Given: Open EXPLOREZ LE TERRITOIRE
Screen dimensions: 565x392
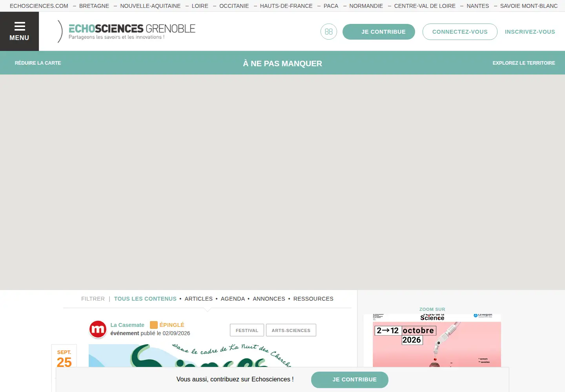Looking at the screenshot, I should tap(524, 63).
